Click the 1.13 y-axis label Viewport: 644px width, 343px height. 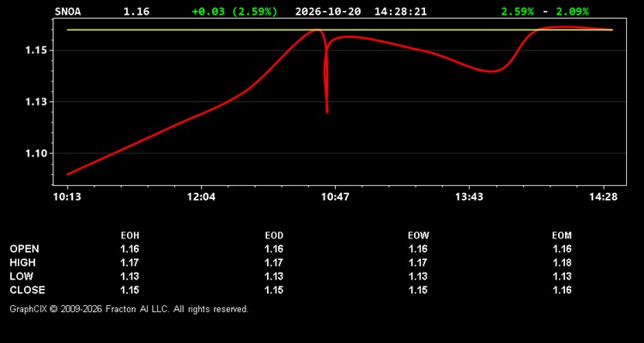coord(37,102)
